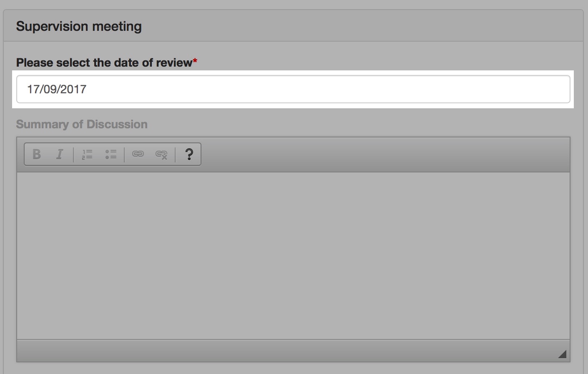Viewport: 588px width, 374px height.
Task: Click the Supervision meeting panel heading
Action: [x=79, y=26]
